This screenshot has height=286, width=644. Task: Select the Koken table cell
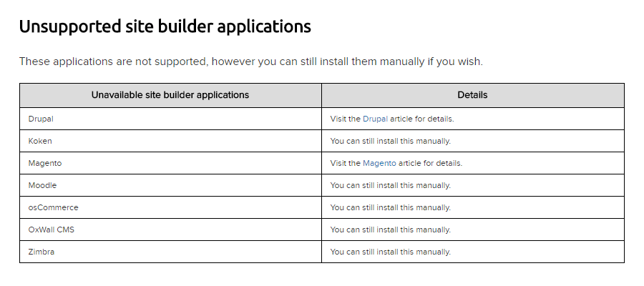171,141
